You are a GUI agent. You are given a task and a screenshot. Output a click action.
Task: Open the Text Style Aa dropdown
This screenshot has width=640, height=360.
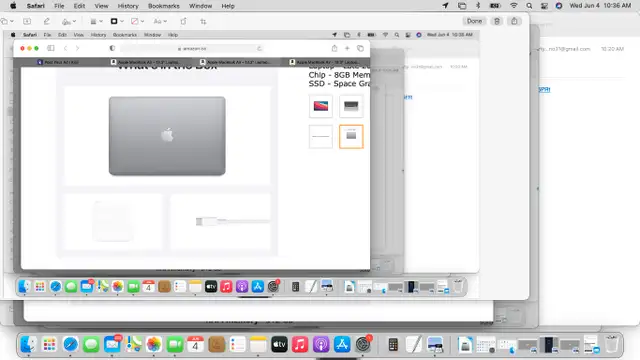pyautogui.click(x=160, y=21)
